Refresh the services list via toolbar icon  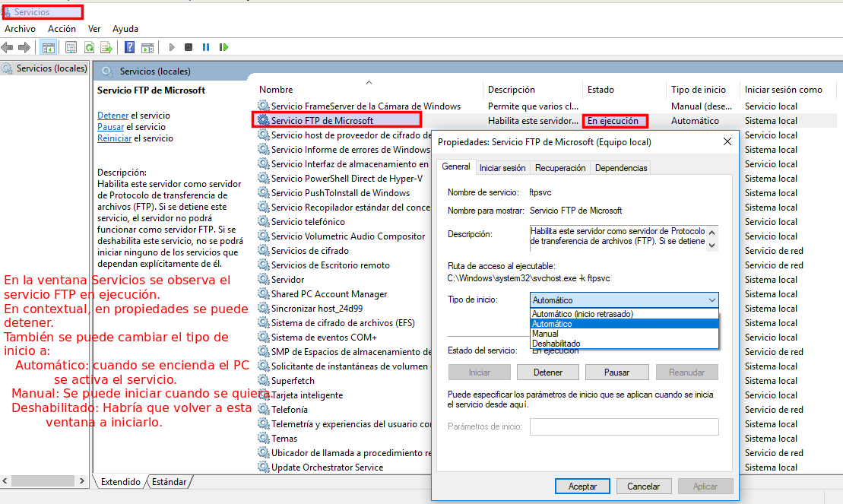89,47
